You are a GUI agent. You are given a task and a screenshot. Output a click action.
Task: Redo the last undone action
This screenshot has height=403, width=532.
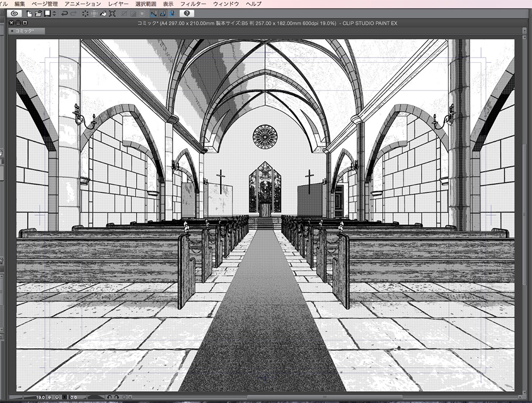click(x=73, y=14)
